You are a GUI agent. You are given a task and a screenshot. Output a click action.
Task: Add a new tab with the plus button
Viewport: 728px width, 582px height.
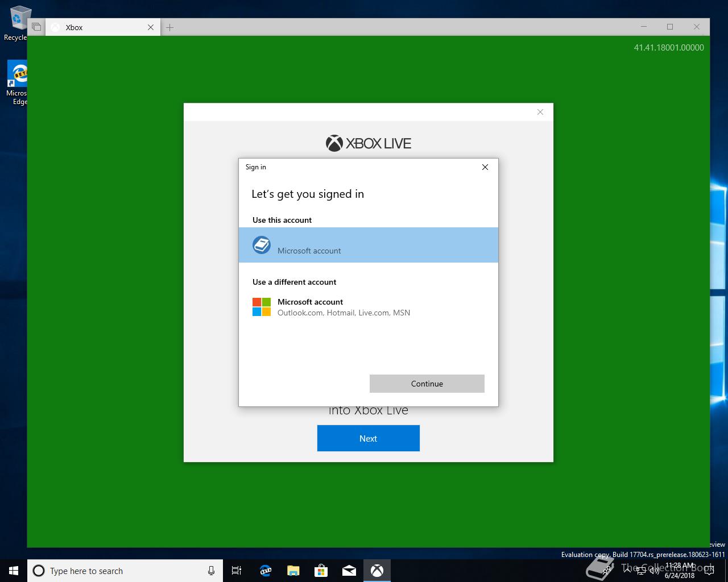(169, 27)
